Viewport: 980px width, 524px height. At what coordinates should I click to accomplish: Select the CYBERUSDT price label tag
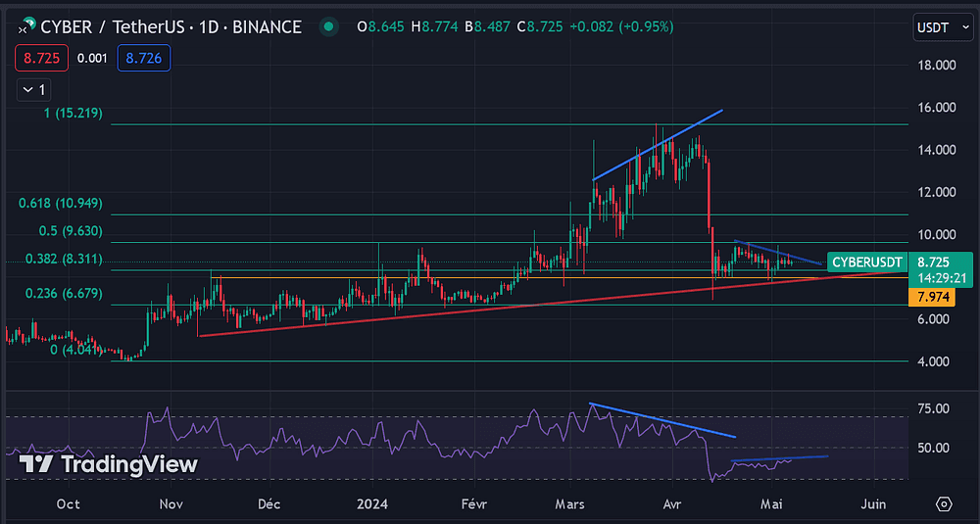point(867,262)
